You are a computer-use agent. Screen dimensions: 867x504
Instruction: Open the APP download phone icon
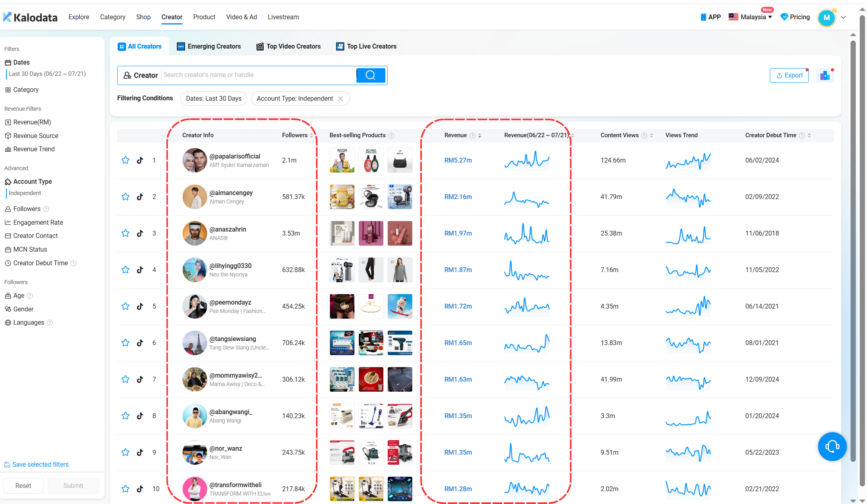click(x=703, y=17)
